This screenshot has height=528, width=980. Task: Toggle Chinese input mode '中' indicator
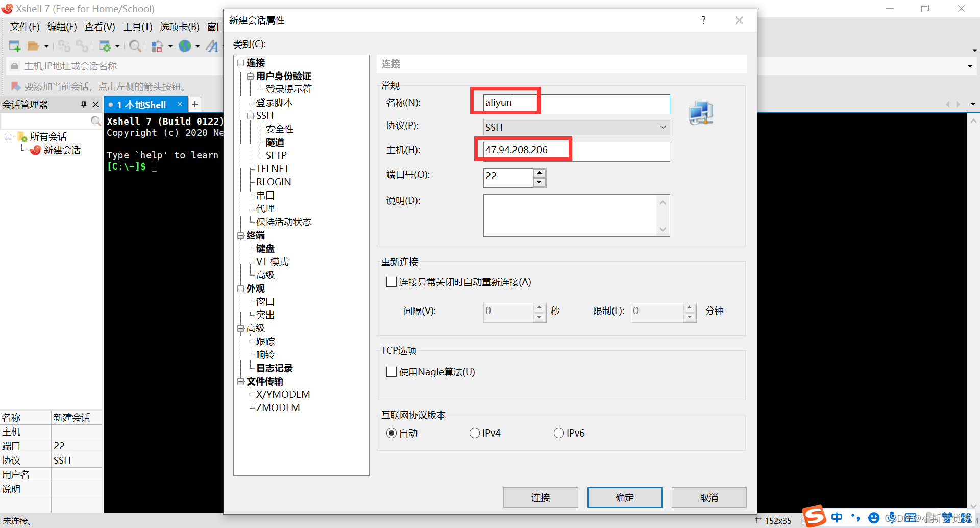point(837,517)
